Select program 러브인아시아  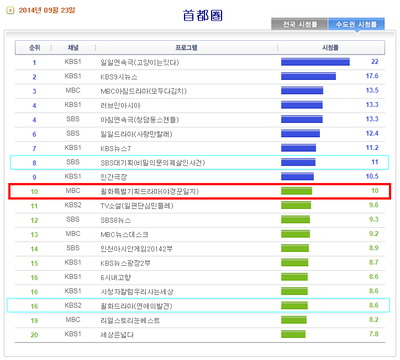120,106
